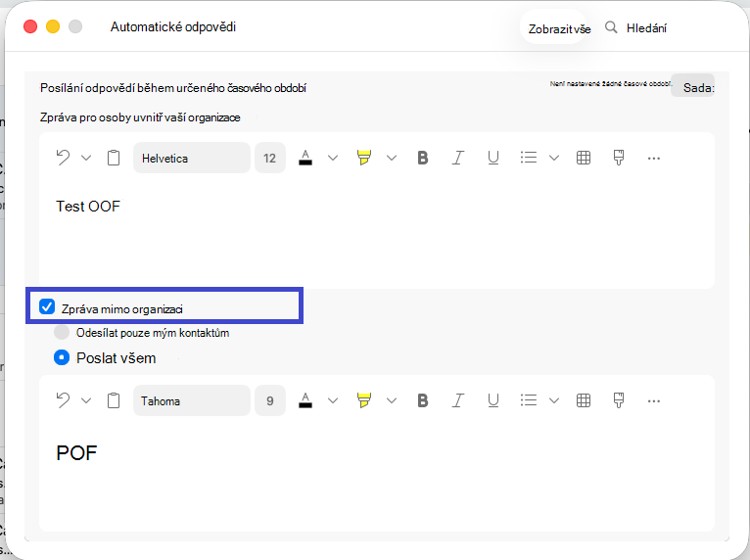
Task: Expand highlight color arrow in Tahoma toolbar
Action: click(392, 400)
